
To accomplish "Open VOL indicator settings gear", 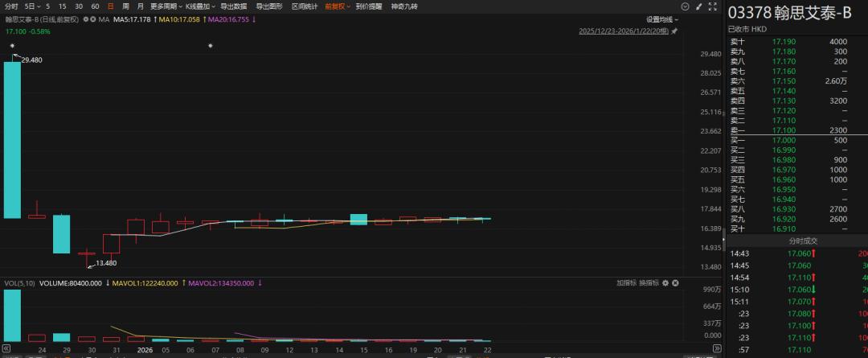I will [x=666, y=282].
